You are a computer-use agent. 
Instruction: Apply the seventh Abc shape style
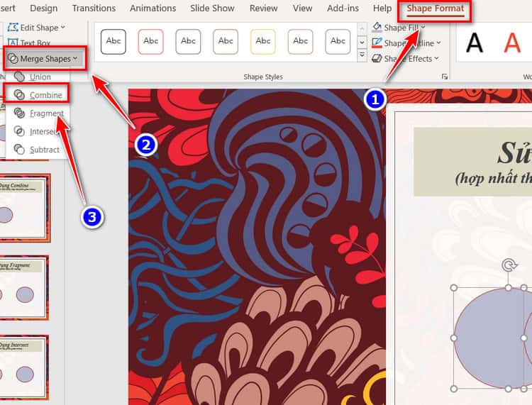click(338, 42)
